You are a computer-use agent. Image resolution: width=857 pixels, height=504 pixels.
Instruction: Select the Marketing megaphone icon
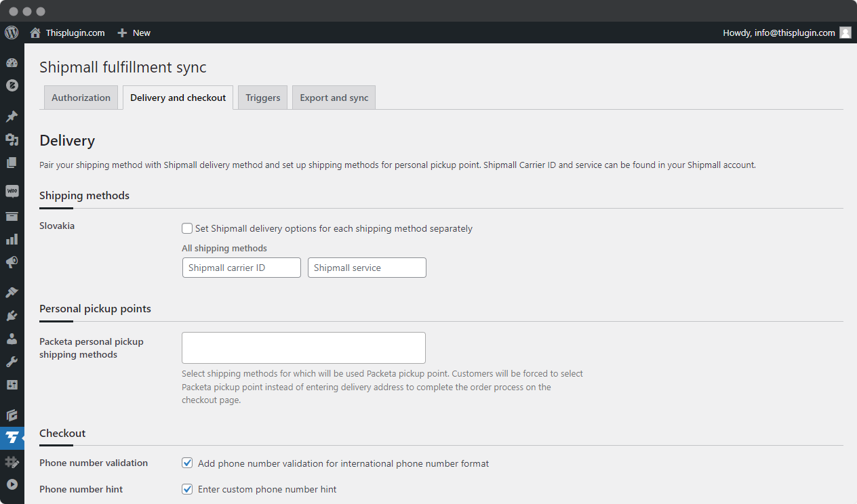point(12,262)
